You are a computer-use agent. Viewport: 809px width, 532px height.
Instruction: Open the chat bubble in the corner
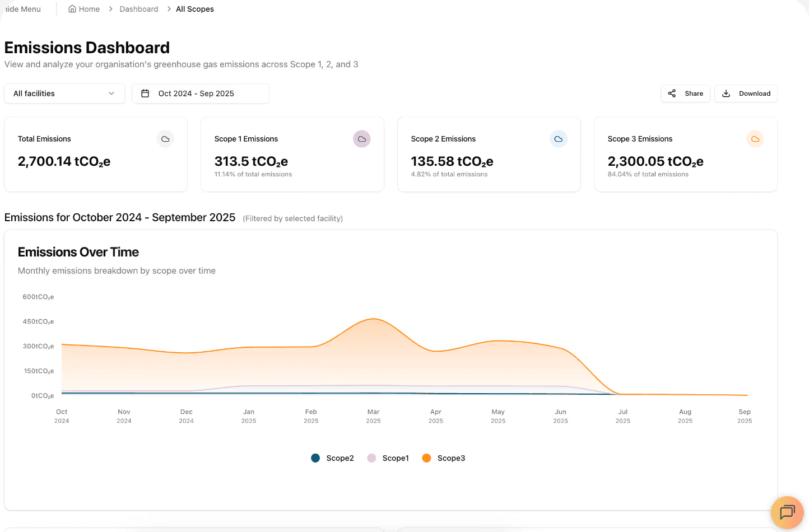coord(787,512)
